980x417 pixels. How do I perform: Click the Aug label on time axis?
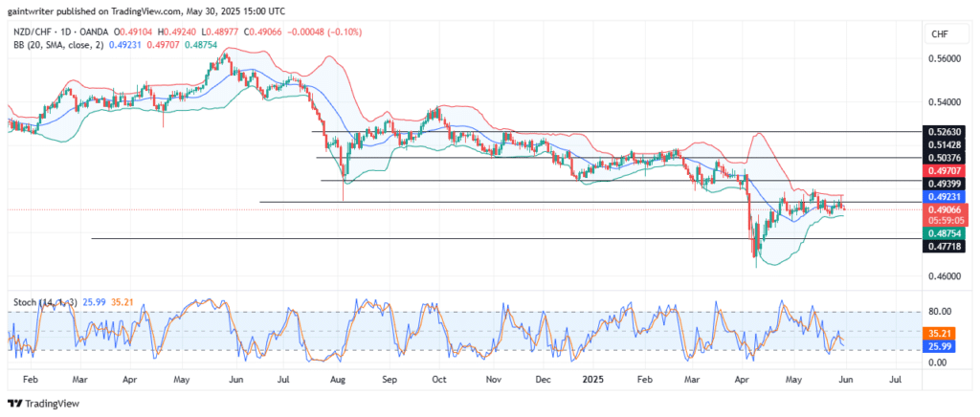coord(338,379)
